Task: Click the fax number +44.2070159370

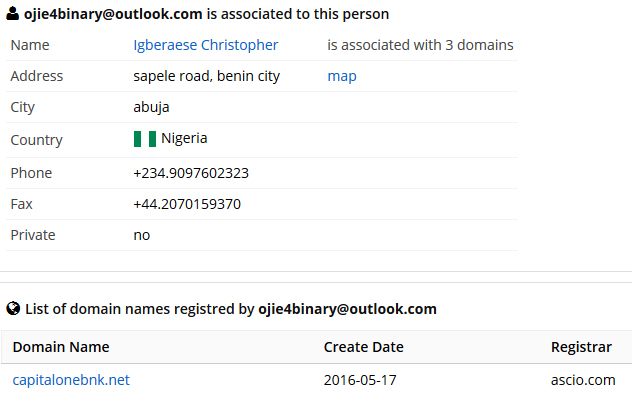Action: 187,204
